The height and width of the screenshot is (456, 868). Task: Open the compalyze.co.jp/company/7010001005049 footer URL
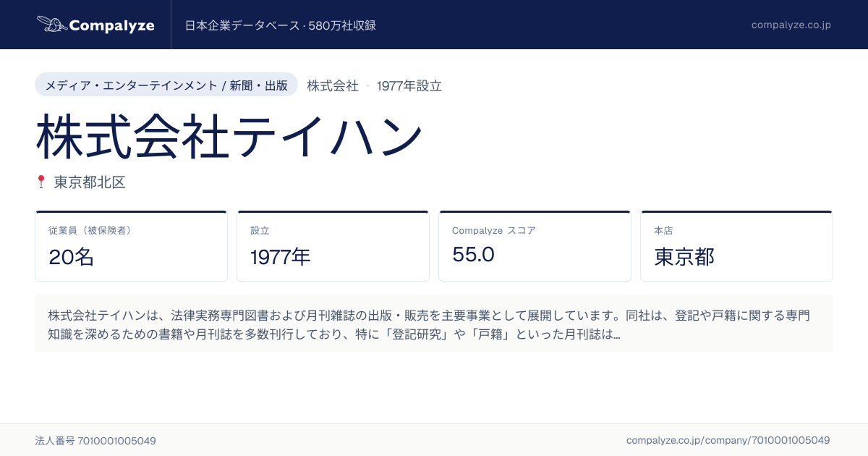coord(728,440)
